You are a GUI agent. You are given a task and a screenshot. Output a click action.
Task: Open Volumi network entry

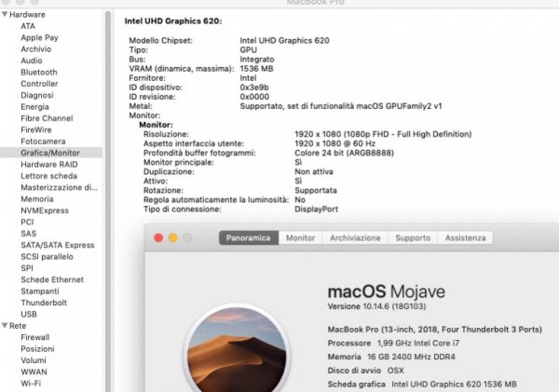coord(34,360)
